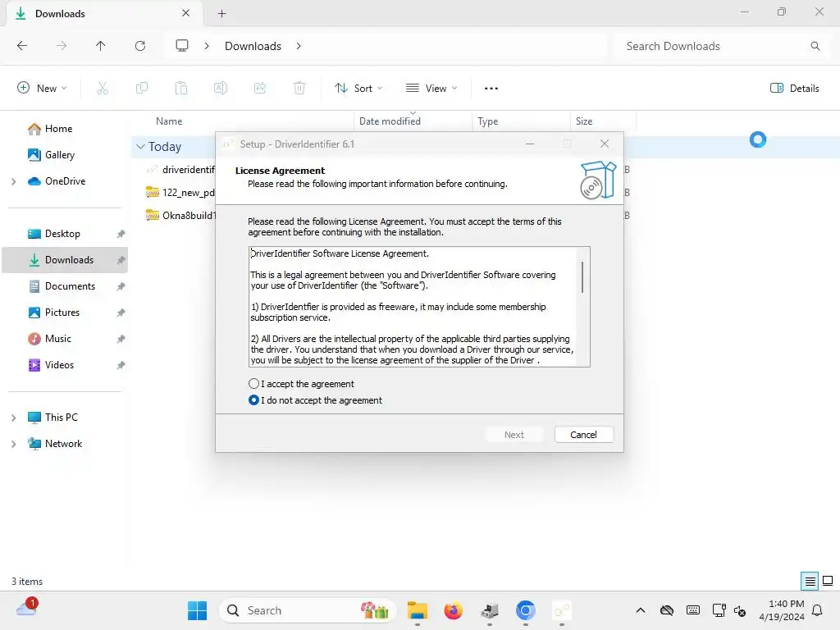840x630 pixels.
Task: Open the New dropdown menu
Action: point(43,89)
